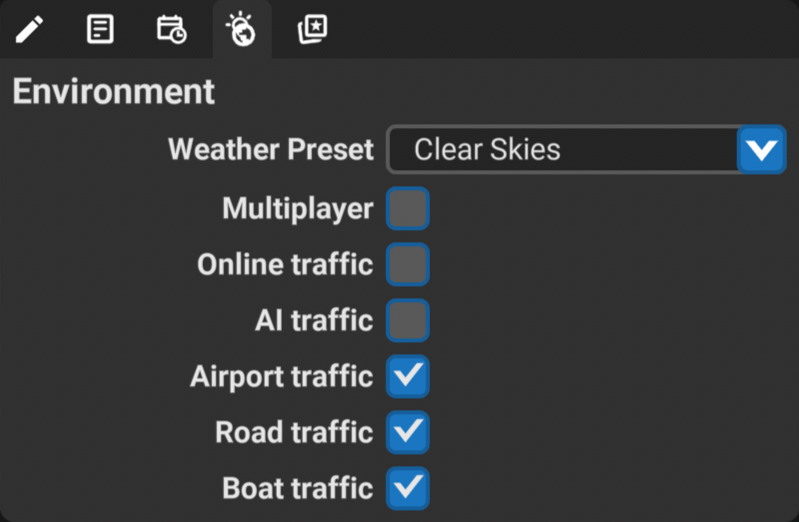This screenshot has width=799, height=522.
Task: Expand the Weather Preset dropdown arrow
Action: pos(761,149)
